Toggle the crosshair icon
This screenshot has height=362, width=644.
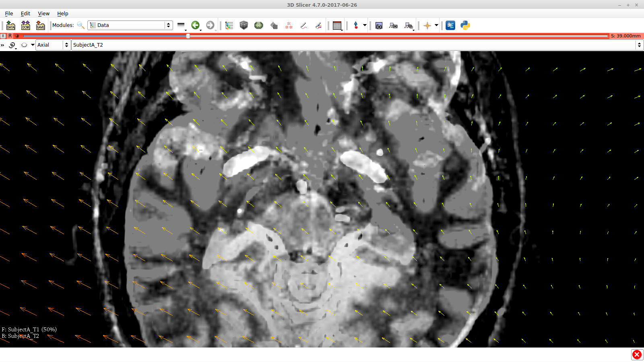point(427,25)
